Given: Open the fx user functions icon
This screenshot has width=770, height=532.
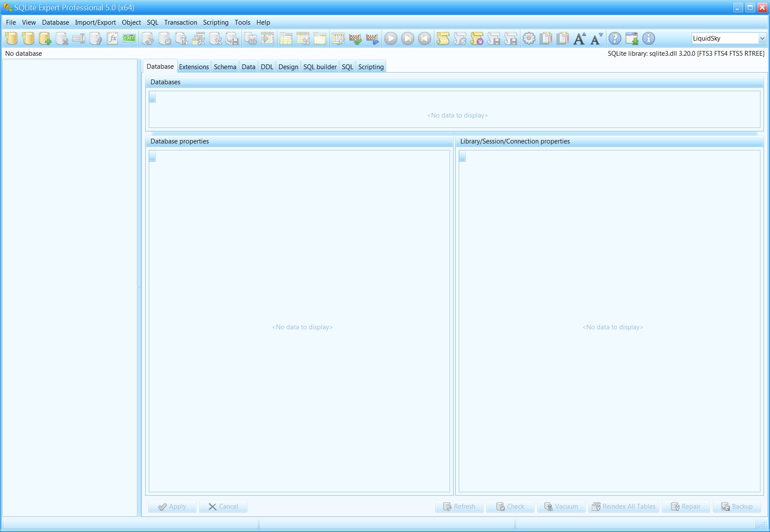Looking at the screenshot, I should 112,38.
